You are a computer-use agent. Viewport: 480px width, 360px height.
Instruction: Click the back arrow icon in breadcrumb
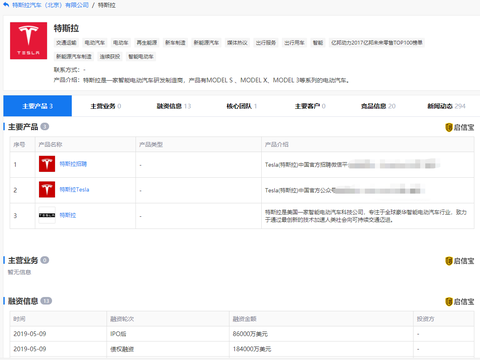tap(6, 5)
